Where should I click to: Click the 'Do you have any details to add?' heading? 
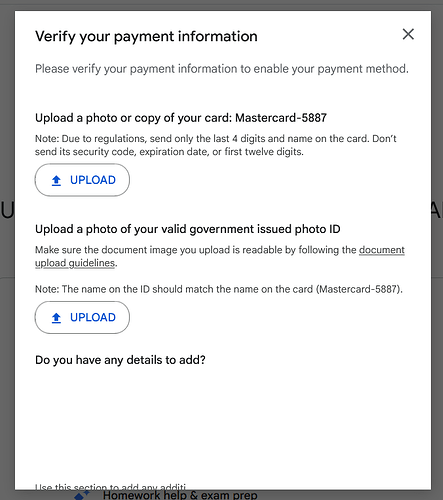click(120, 360)
